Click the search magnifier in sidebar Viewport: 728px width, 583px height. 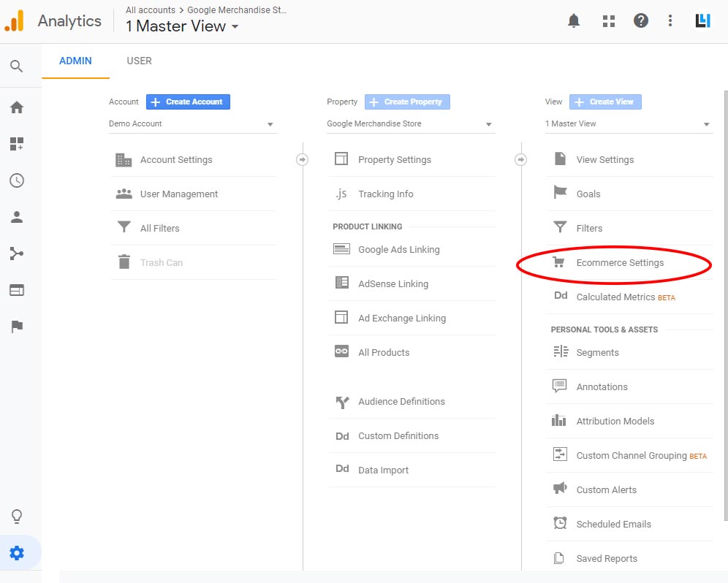coord(16,66)
